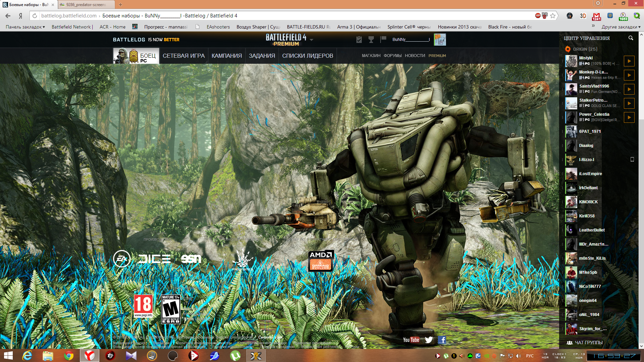Click the mobile device icon beside I-Rizzo-I
Screen dimensions: 644x362
click(632, 160)
